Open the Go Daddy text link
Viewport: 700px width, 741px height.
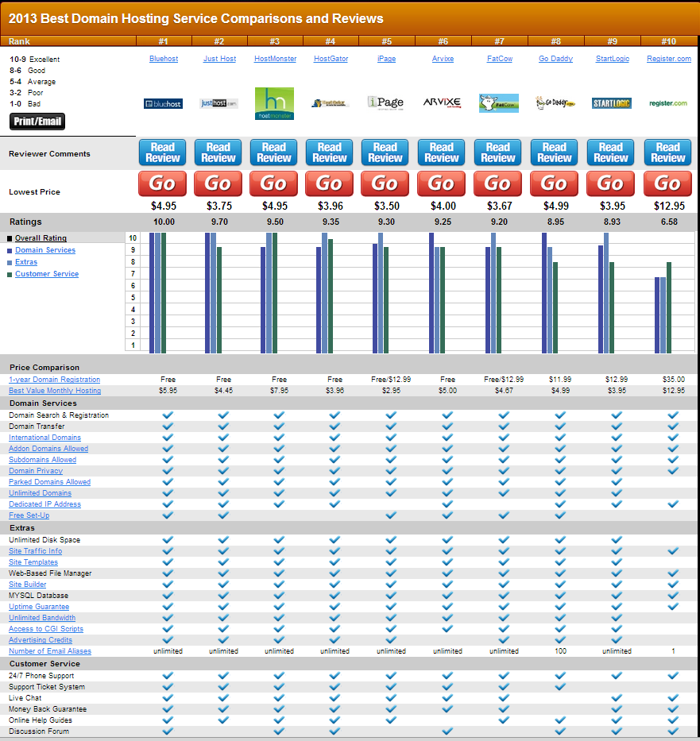tap(555, 59)
